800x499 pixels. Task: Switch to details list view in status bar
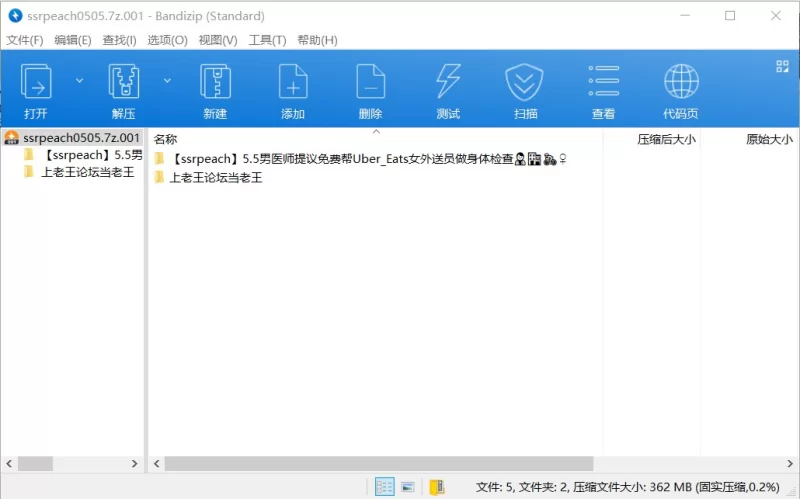[x=384, y=486]
